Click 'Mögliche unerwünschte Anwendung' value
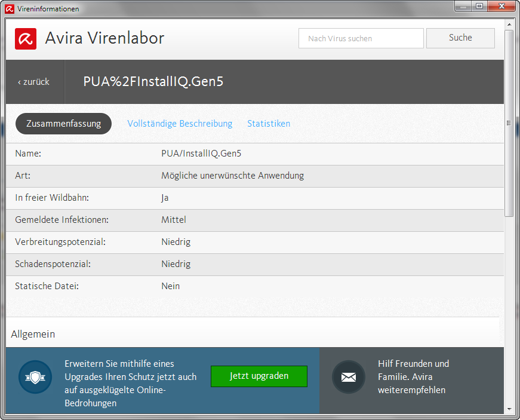 [232, 176]
